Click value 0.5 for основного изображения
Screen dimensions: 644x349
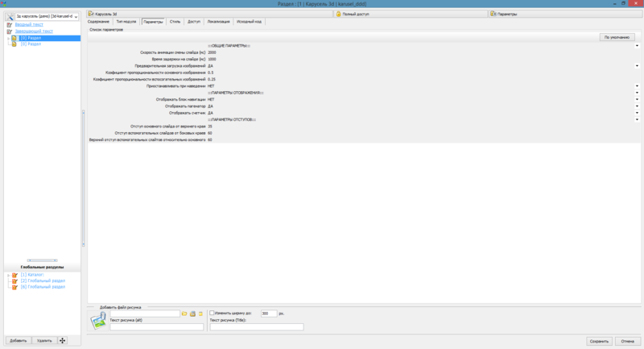[211, 73]
